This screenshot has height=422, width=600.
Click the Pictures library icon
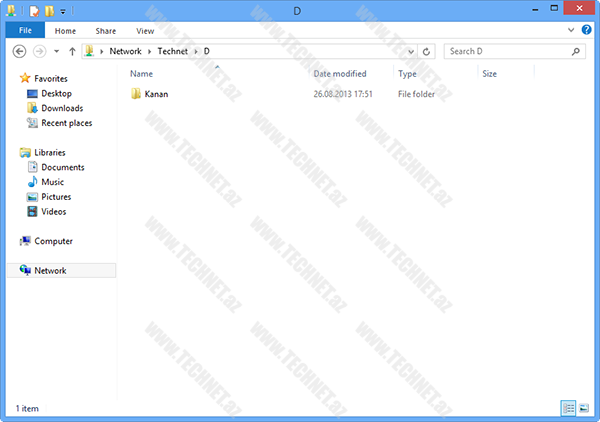click(x=32, y=197)
